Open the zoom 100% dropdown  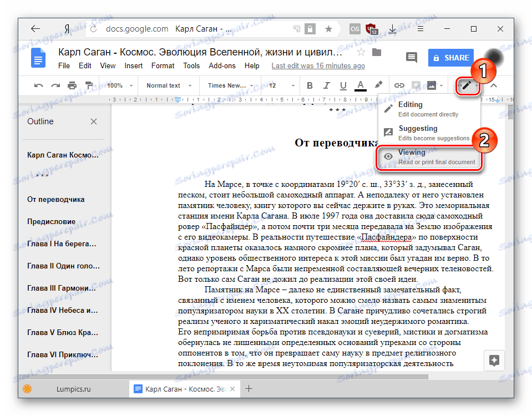tap(120, 85)
